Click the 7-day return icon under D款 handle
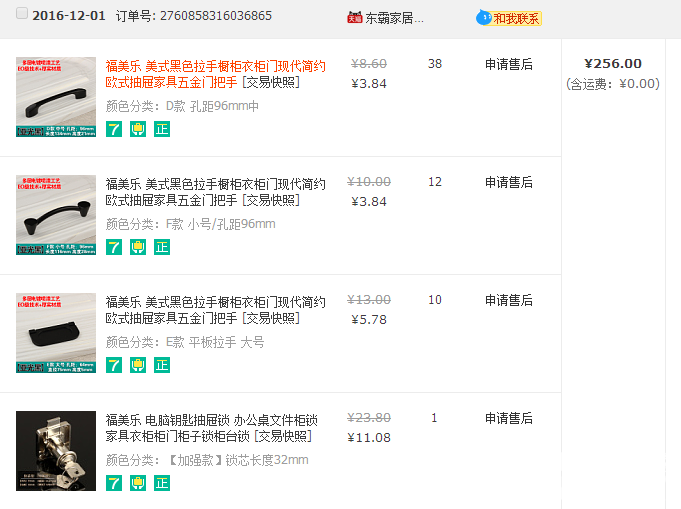Image resolution: width=681 pixels, height=509 pixels. pos(114,129)
